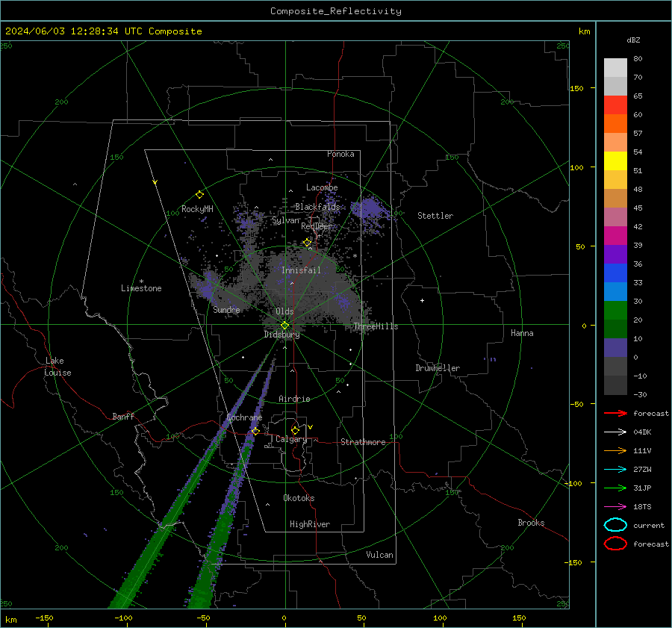
Task: Click the Olds label
Action: (x=284, y=311)
